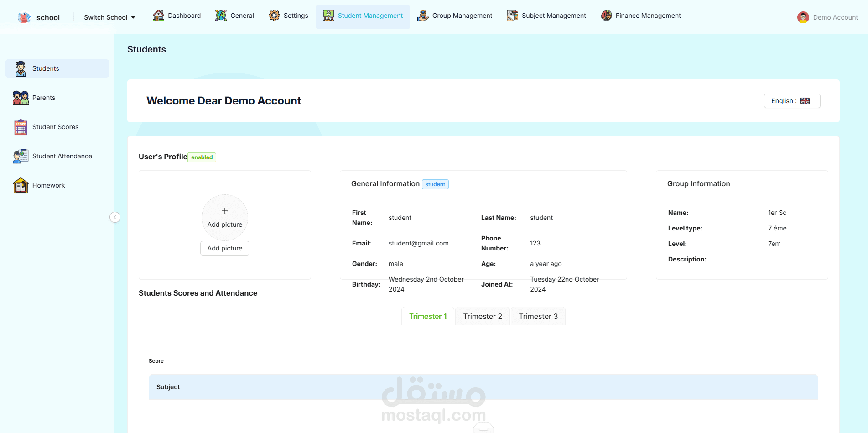Click the Finance Management icon

(x=606, y=16)
